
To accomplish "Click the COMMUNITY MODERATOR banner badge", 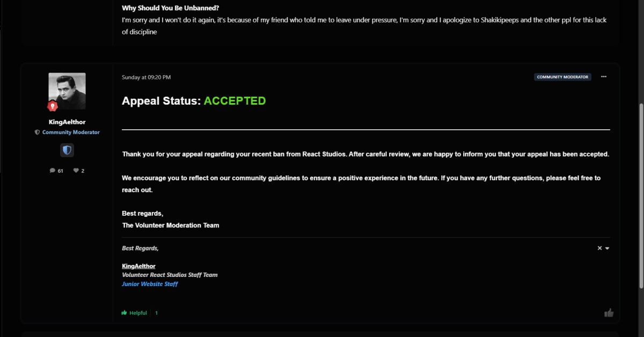I will click(x=562, y=77).
